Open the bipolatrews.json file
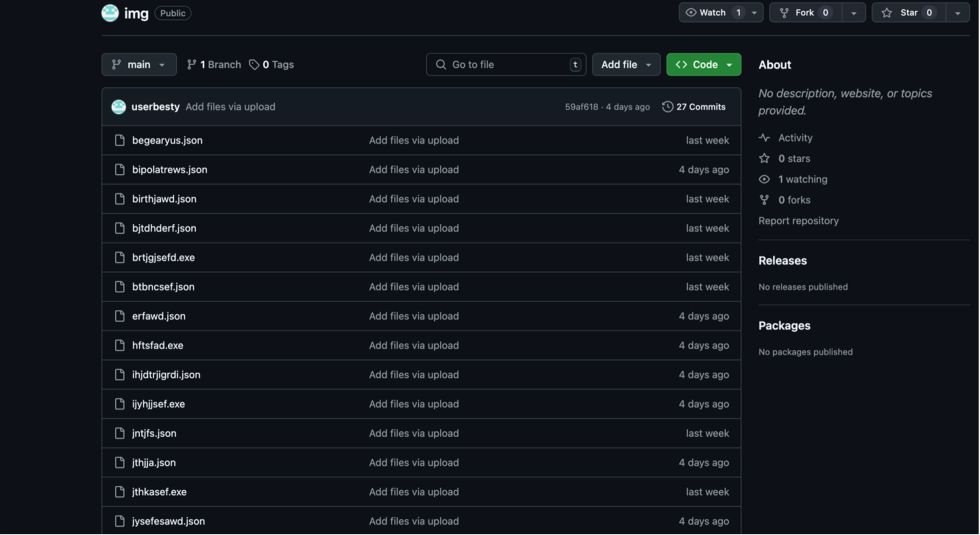The height and width of the screenshot is (535, 980). [170, 170]
